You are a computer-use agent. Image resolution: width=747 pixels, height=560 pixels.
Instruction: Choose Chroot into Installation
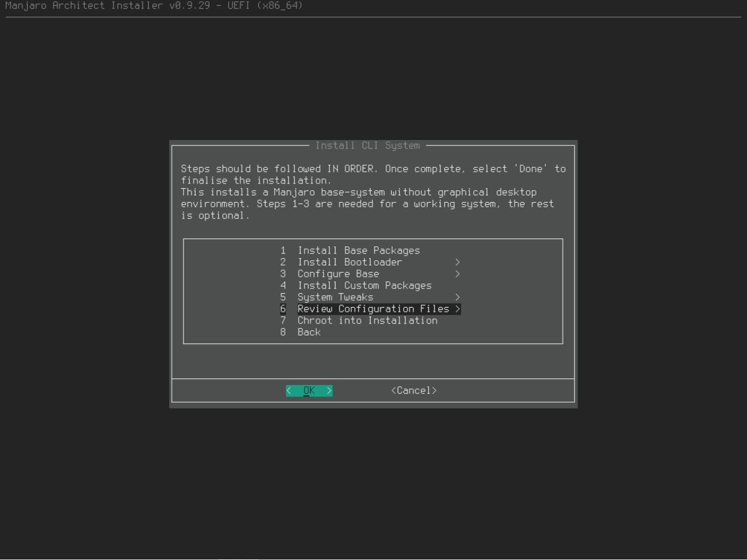tap(367, 320)
